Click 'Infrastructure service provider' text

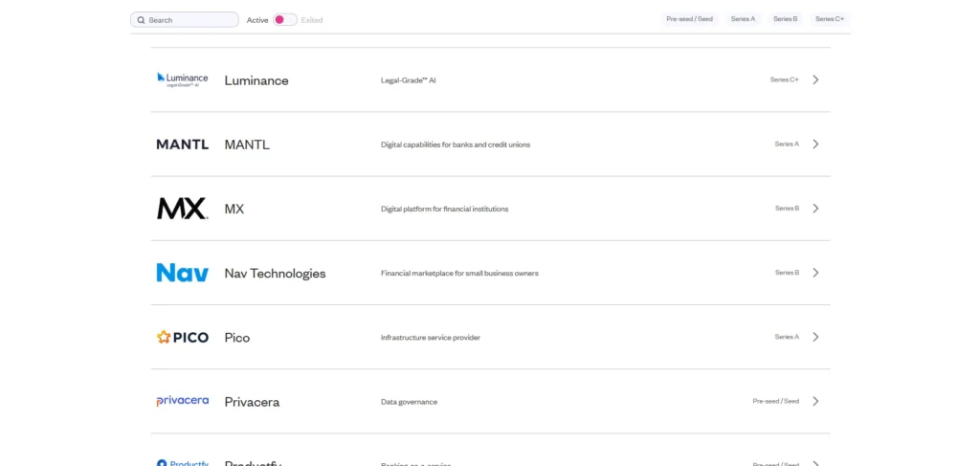click(x=431, y=338)
